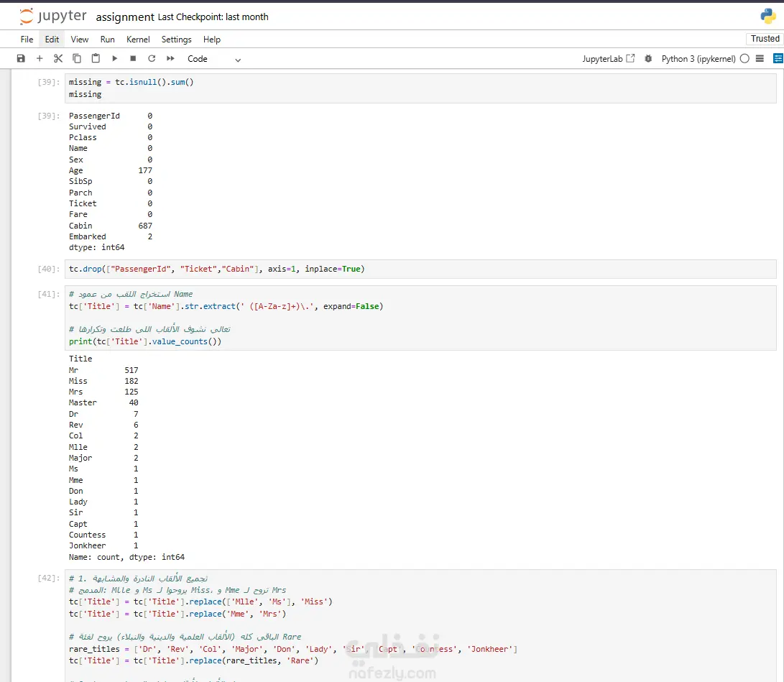Image resolution: width=784 pixels, height=682 pixels.
Task: Toggle the blue sidebar panel icon
Action: [778, 58]
